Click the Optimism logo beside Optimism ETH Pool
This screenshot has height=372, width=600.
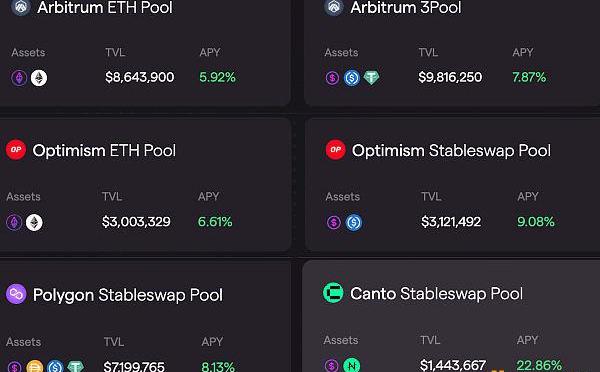(x=16, y=150)
